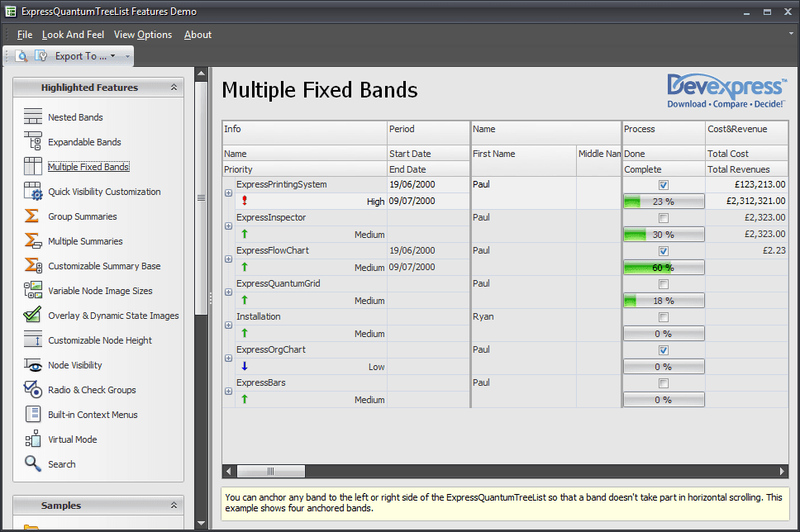Click the 23 % progress bar
The height and width of the screenshot is (532, 800).
[664, 201]
